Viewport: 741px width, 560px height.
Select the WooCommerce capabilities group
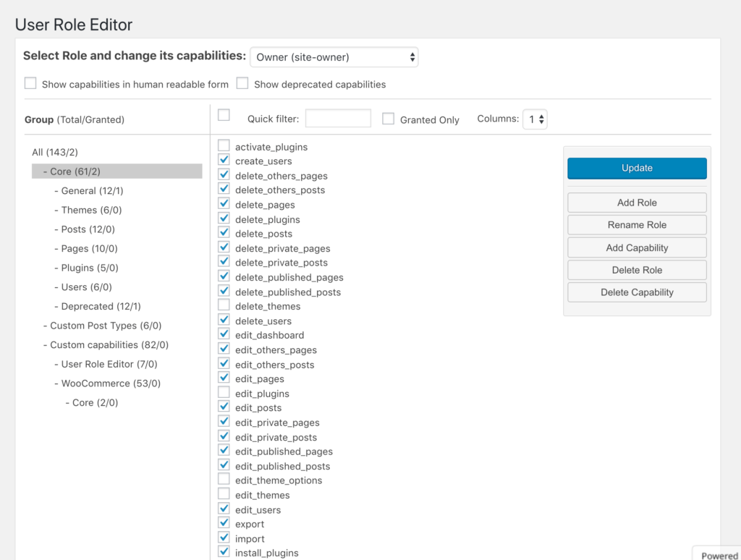pos(110,383)
